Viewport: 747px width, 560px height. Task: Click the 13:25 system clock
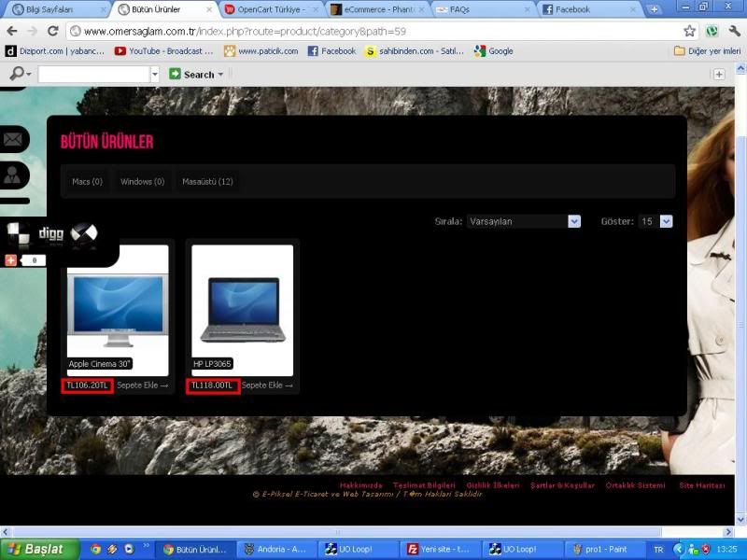(726, 550)
